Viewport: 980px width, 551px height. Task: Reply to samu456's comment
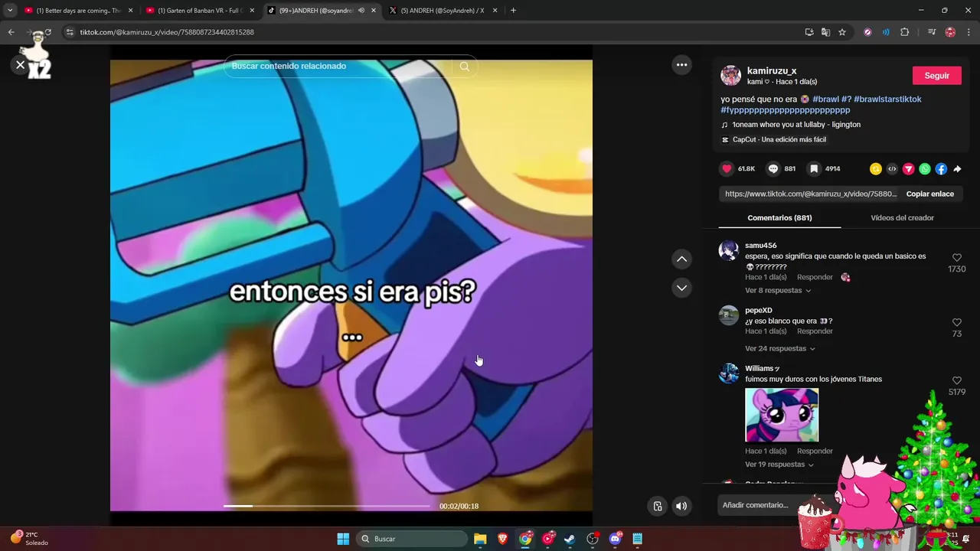click(815, 277)
